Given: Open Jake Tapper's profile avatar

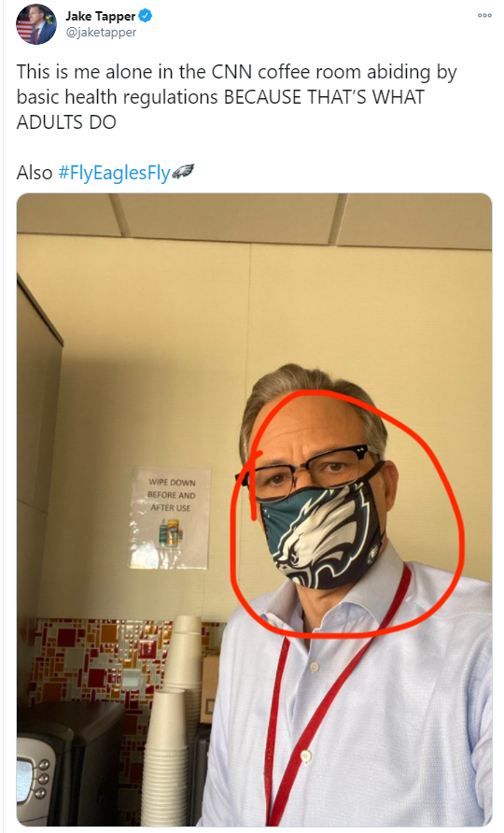Looking at the screenshot, I should pyautogui.click(x=36, y=24).
